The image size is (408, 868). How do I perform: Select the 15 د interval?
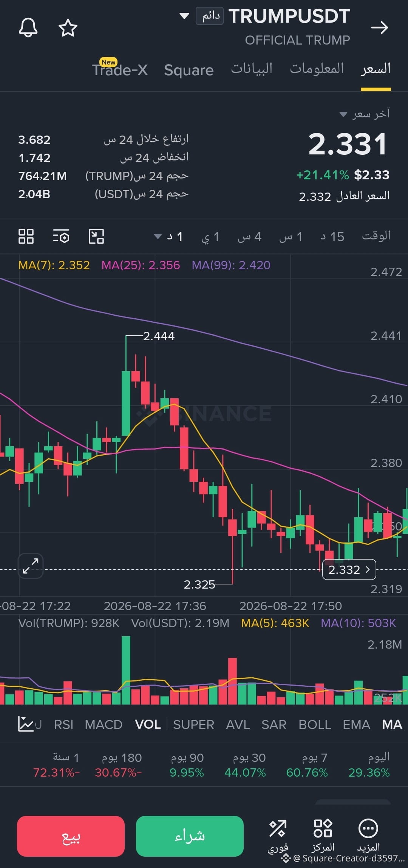(x=332, y=237)
